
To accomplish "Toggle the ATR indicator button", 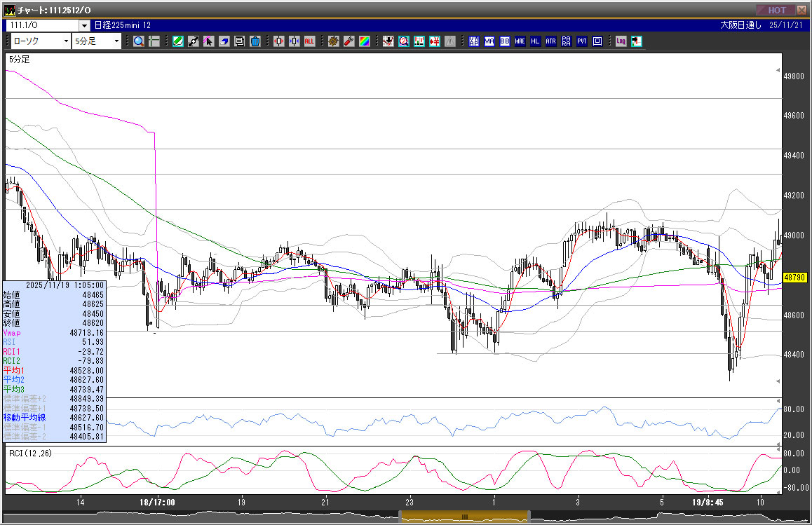I will (x=550, y=41).
